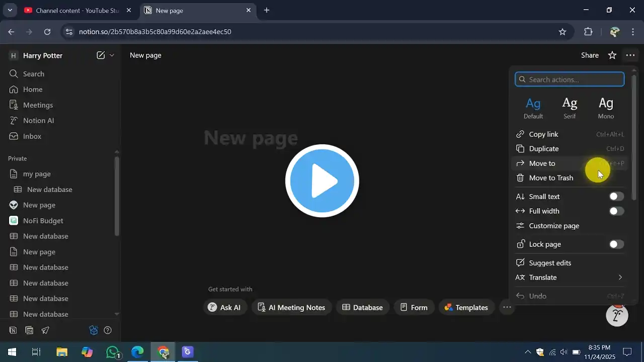This screenshot has width=644, height=362.
Task: View site information icon in address bar
Action: 69,32
